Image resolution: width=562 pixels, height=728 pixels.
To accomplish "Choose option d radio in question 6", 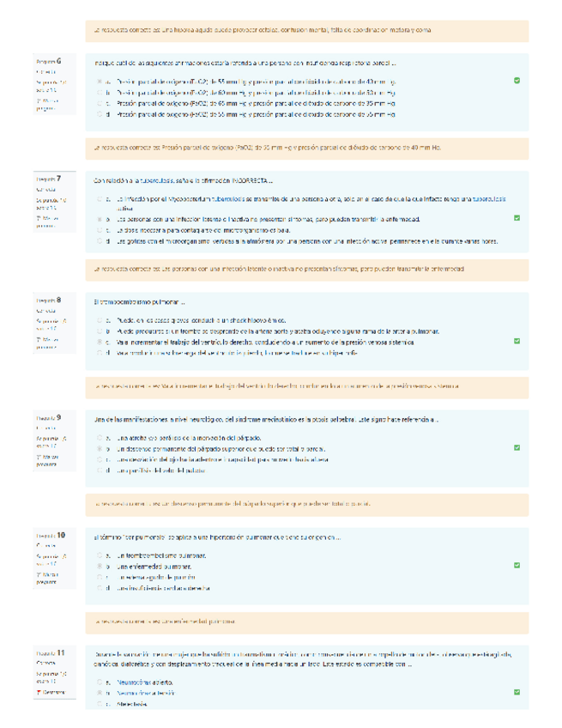I will coord(100,114).
